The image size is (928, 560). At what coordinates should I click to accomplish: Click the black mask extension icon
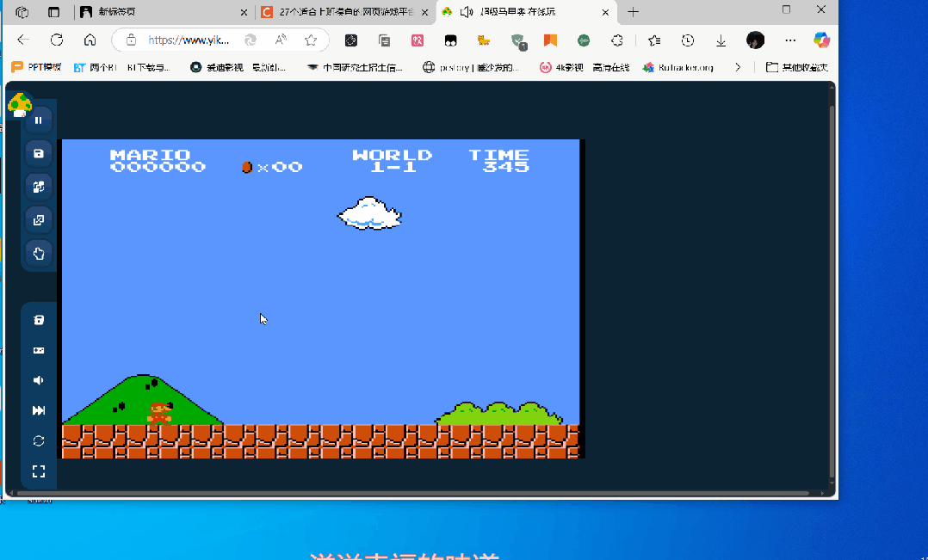pyautogui.click(x=450, y=40)
